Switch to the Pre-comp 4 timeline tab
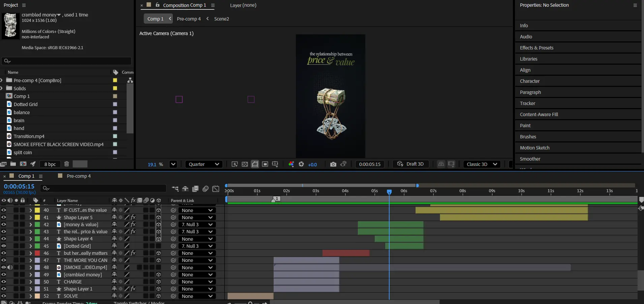Screen dimensions: 644x304 coord(78,176)
